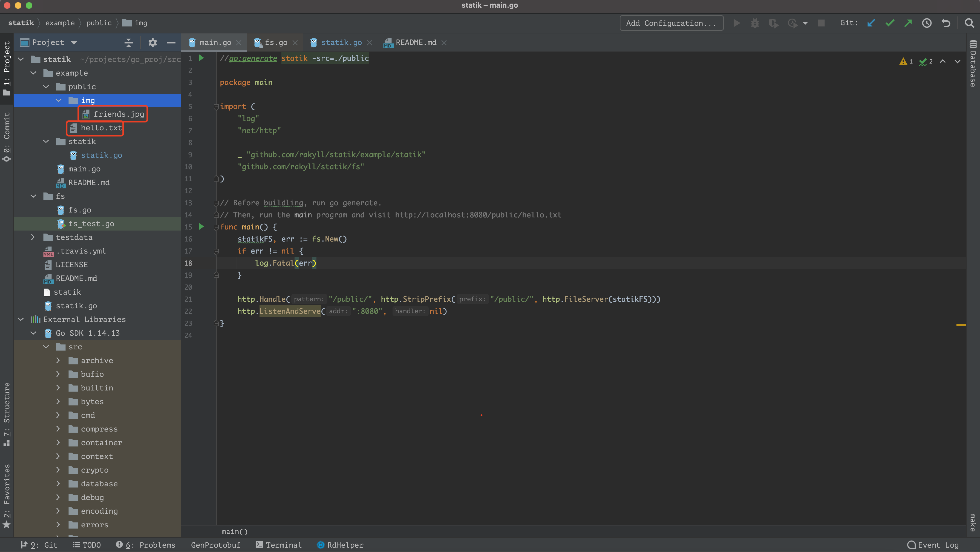Click yellow warning stripe on editor scrollbar
This screenshot has height=552, width=980.
(x=961, y=325)
